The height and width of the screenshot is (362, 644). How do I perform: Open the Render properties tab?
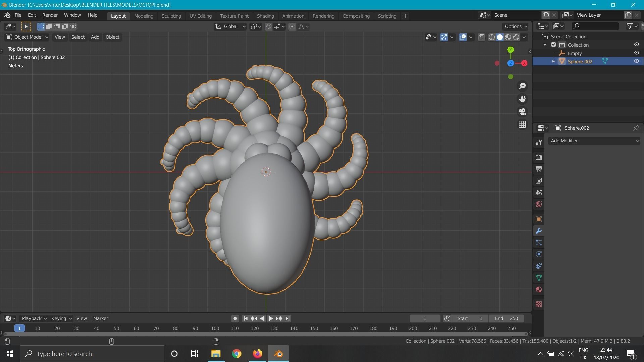(x=539, y=157)
